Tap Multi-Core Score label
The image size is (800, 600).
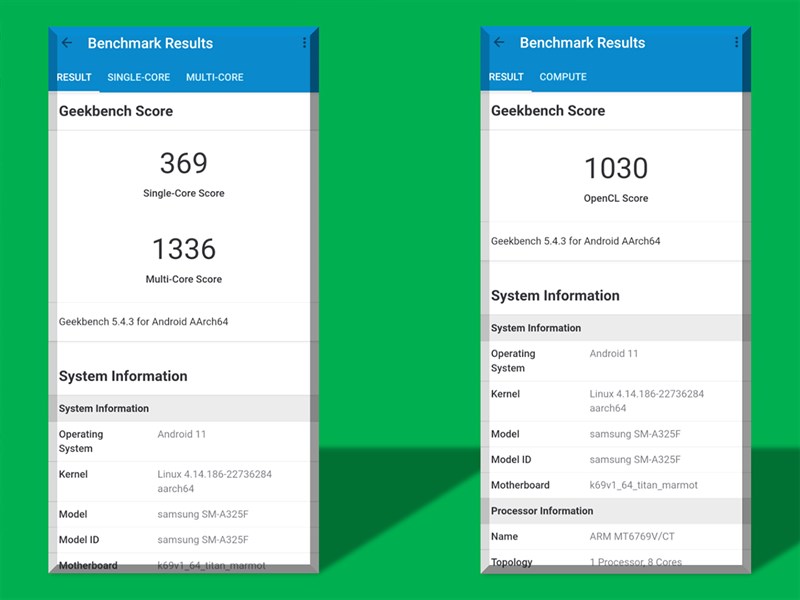pyautogui.click(x=184, y=279)
